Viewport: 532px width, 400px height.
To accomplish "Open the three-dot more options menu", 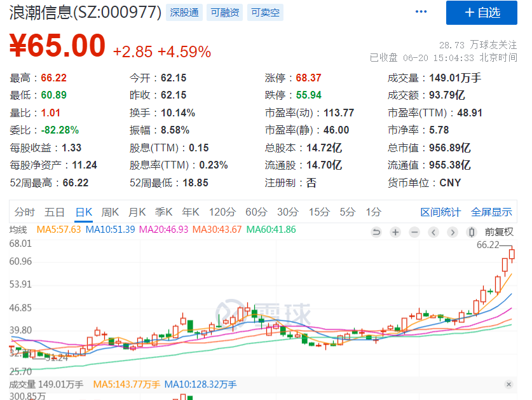I will pos(421,11).
